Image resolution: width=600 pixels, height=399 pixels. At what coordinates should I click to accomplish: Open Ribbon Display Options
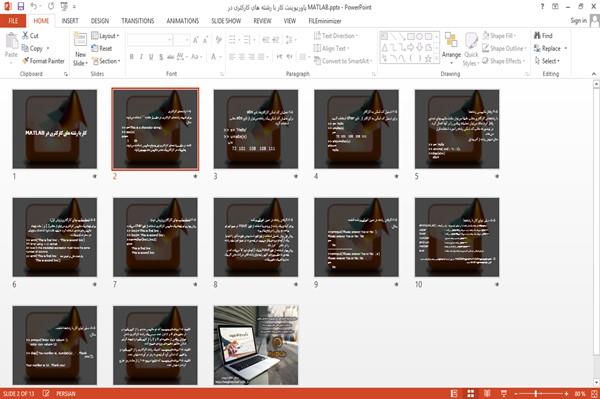click(555, 7)
